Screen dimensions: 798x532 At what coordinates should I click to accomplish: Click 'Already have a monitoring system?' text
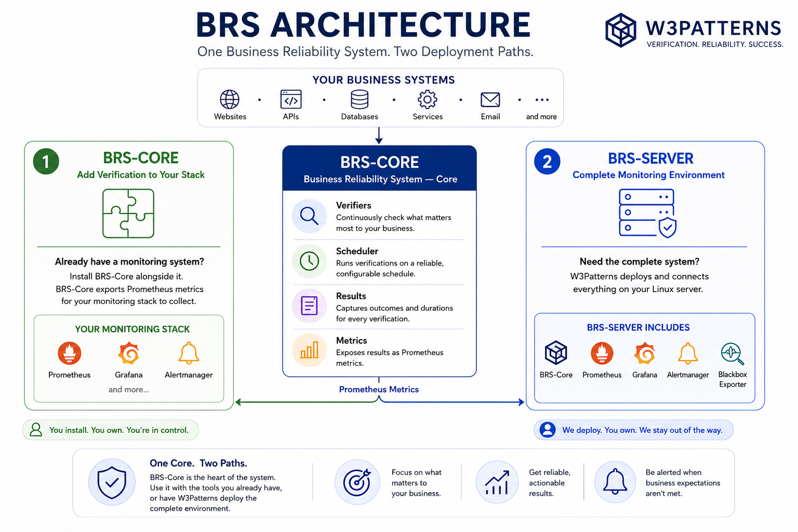(129, 261)
